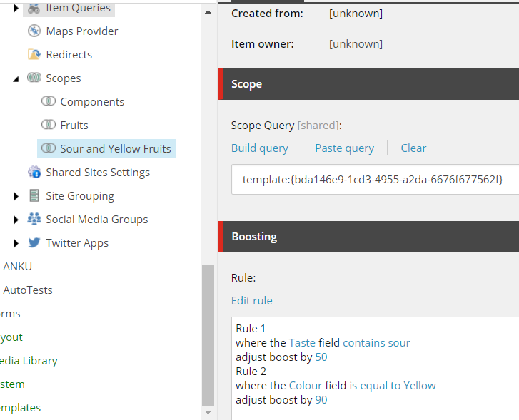Select Sour and Yellow Fruits item
This screenshot has width=519, height=420.
106,148
